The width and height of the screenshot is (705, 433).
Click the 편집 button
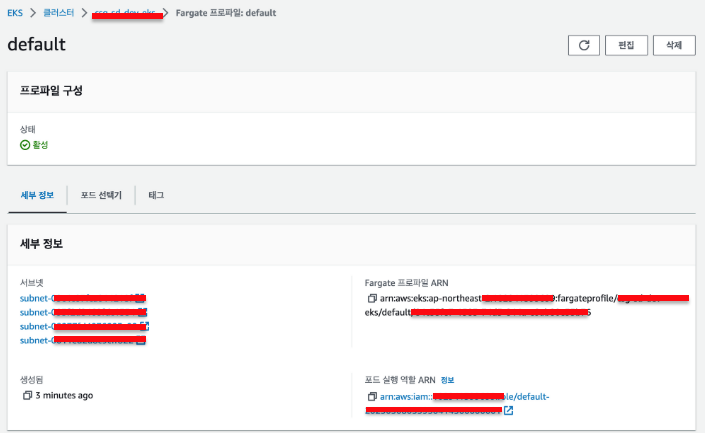626,45
